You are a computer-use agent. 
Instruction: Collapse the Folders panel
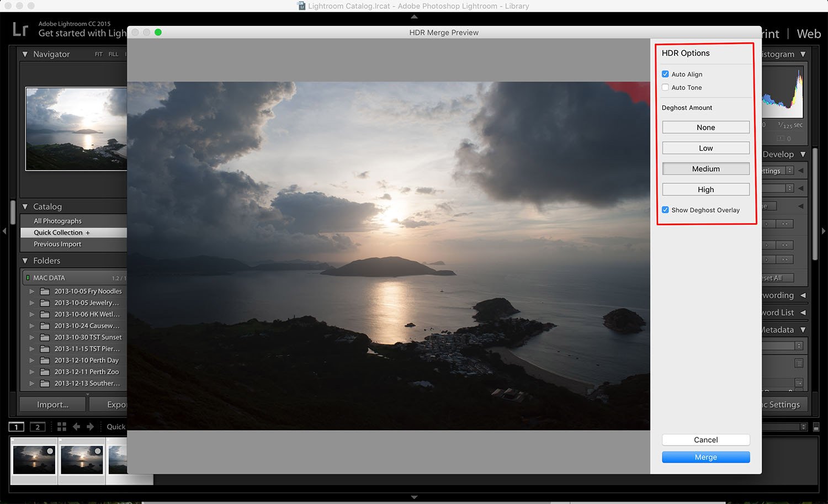tap(25, 260)
